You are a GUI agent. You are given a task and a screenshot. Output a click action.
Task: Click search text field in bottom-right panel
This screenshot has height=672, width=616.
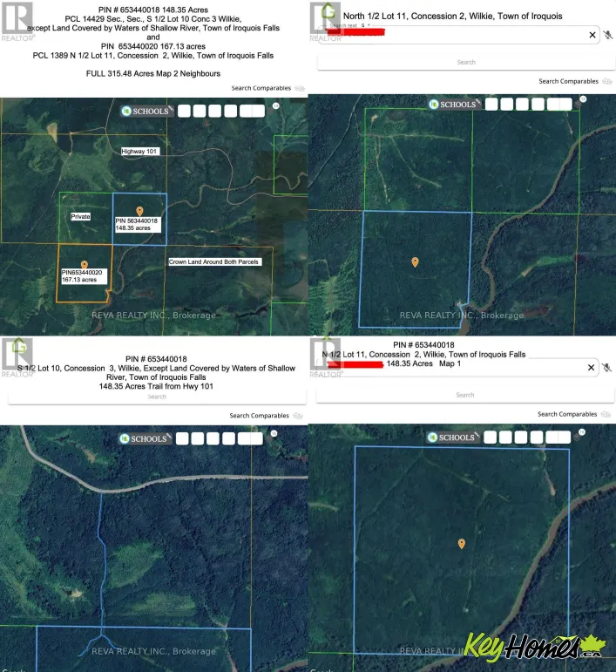tap(457, 368)
